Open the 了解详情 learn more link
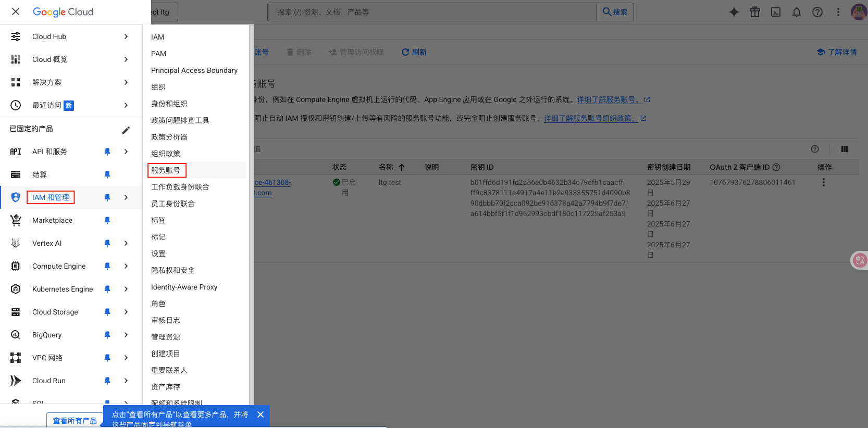Screen dimensions: 868x428 coord(837,52)
